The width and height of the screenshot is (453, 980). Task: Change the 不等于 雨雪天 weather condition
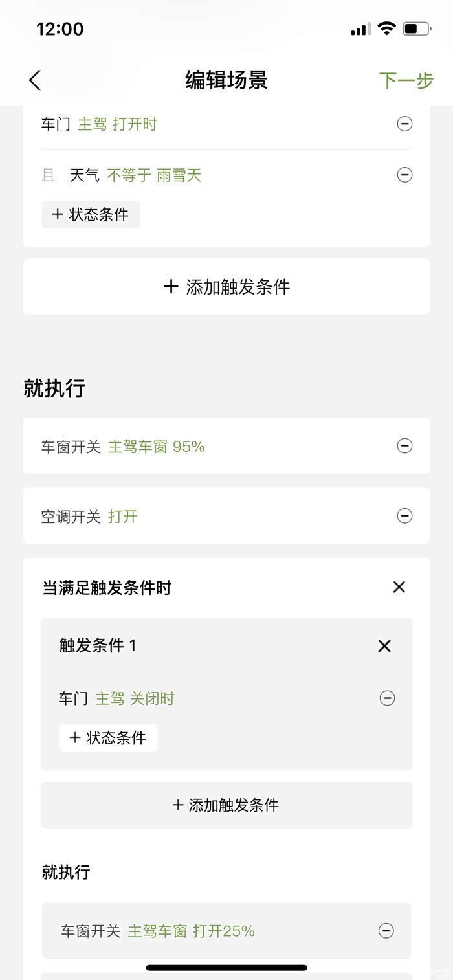pos(154,175)
